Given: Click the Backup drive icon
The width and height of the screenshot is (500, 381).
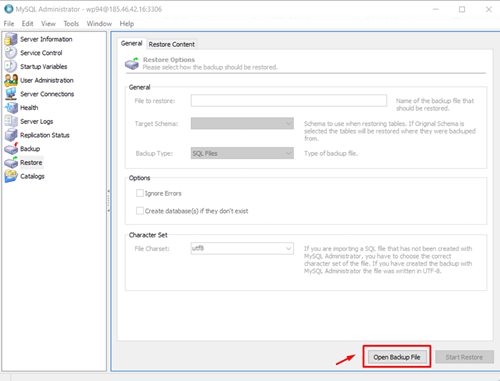Looking at the screenshot, I should (11, 149).
